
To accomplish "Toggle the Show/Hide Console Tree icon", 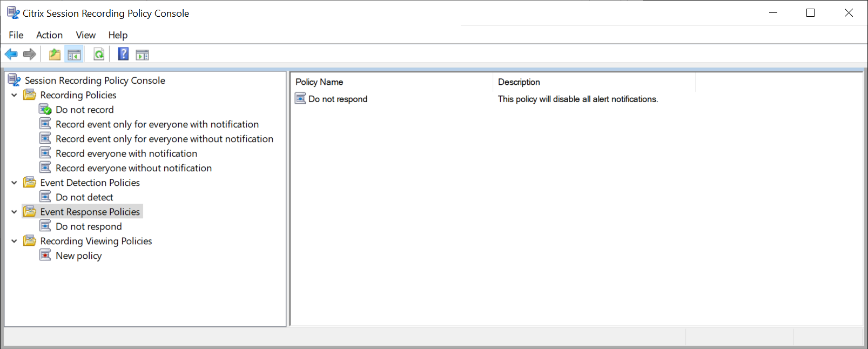I will (x=74, y=54).
